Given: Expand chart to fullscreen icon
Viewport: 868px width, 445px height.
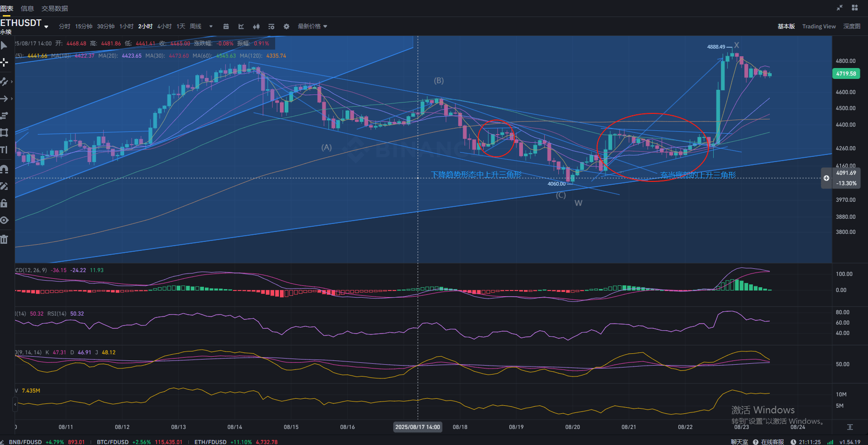Looking at the screenshot, I should coord(840,8).
